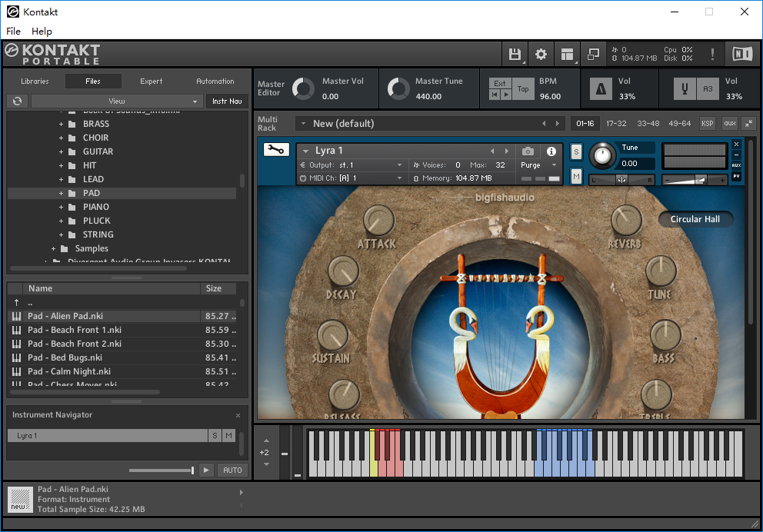The width and height of the screenshot is (763, 532).
Task: Click the up-directory arrow in file list
Action: pyautogui.click(x=17, y=302)
